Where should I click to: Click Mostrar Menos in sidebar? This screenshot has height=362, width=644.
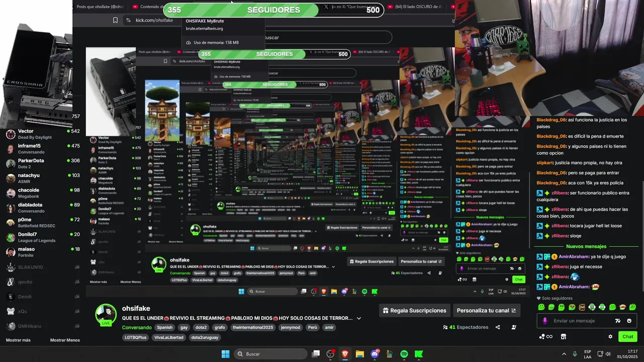[65, 340]
